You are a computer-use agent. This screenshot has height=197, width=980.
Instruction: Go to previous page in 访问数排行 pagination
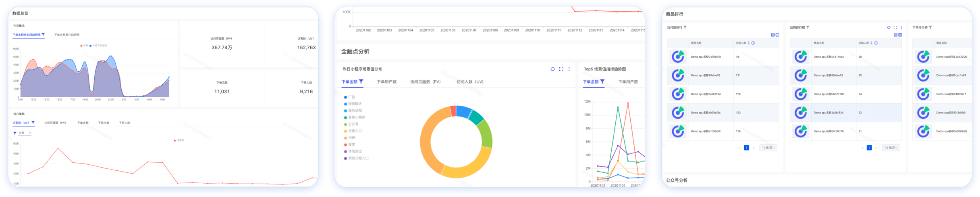tap(739, 148)
